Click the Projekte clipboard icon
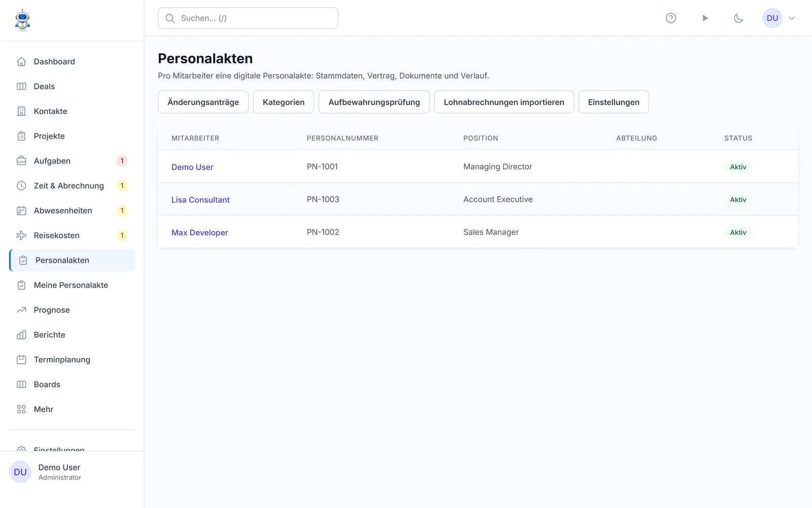Viewport: 812px width, 508px height. tap(21, 136)
